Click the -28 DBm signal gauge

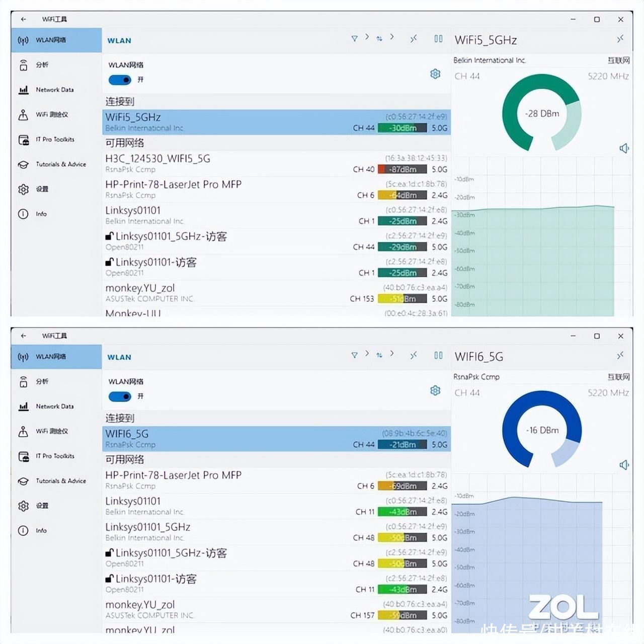(x=542, y=113)
